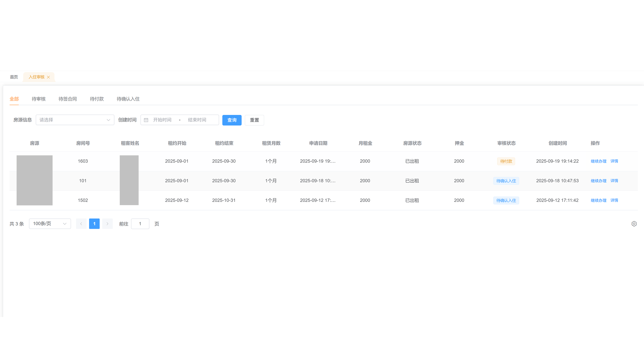This screenshot has height=362, width=644.
Task: Click the 重置 button
Action: pos(254,120)
